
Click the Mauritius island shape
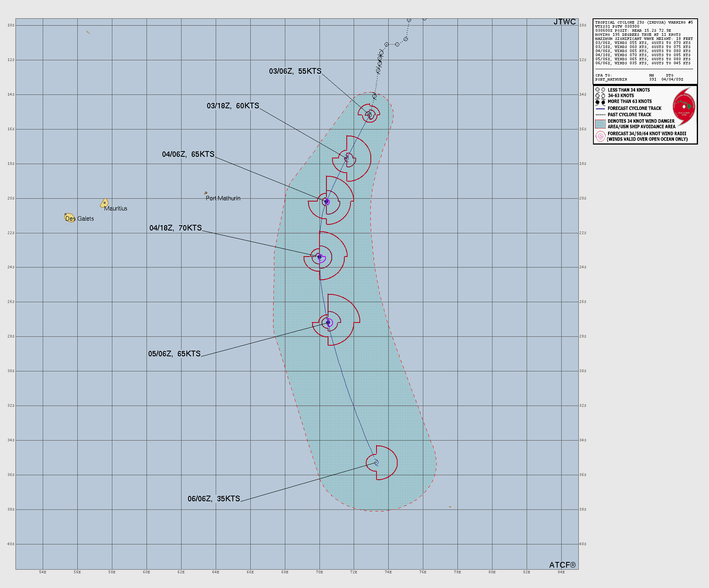click(x=104, y=202)
